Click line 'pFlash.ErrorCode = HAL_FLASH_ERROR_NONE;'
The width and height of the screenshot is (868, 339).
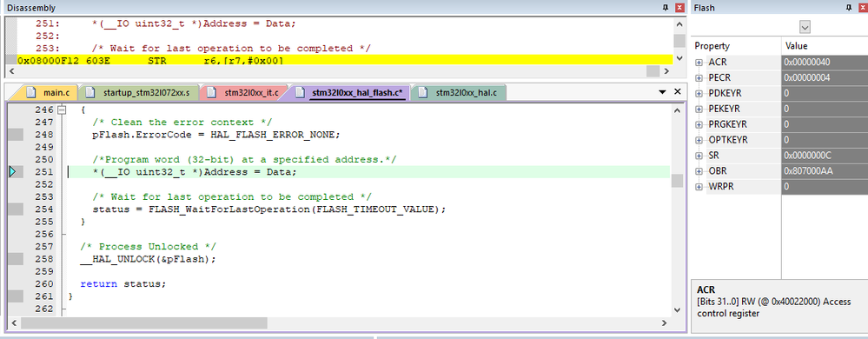216,135
